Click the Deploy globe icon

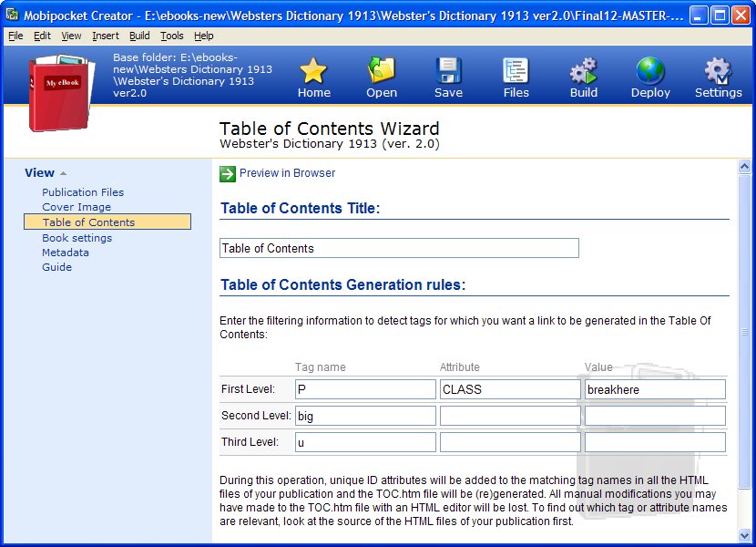coord(650,70)
